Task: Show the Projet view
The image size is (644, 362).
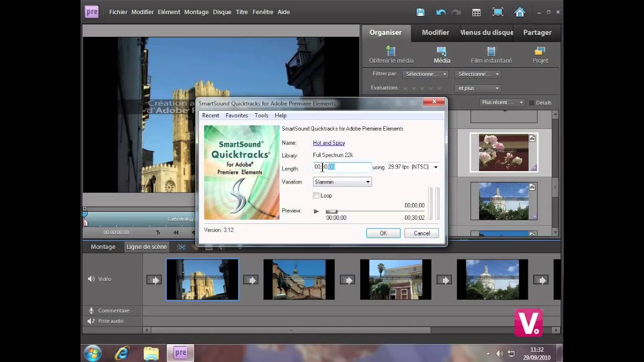Action: (x=540, y=55)
